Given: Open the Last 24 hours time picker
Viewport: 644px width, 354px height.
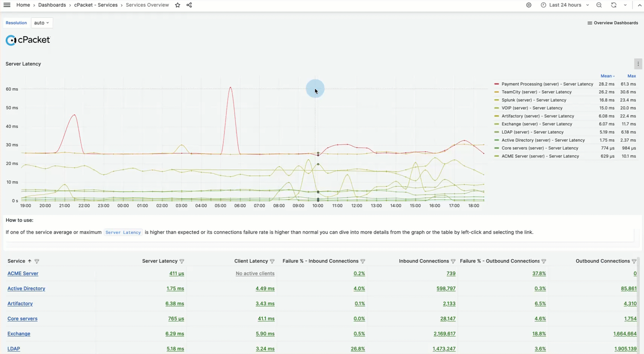Looking at the screenshot, I should tap(565, 5).
